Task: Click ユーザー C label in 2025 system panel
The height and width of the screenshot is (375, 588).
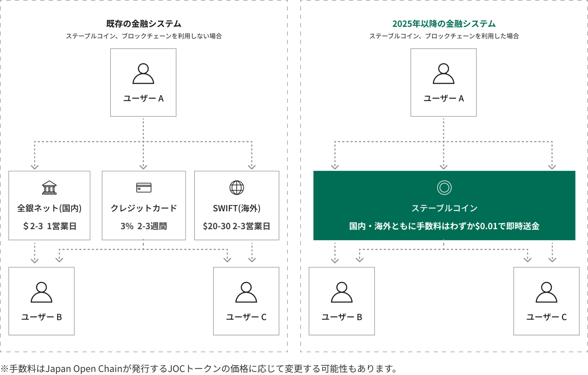Action: (x=546, y=317)
